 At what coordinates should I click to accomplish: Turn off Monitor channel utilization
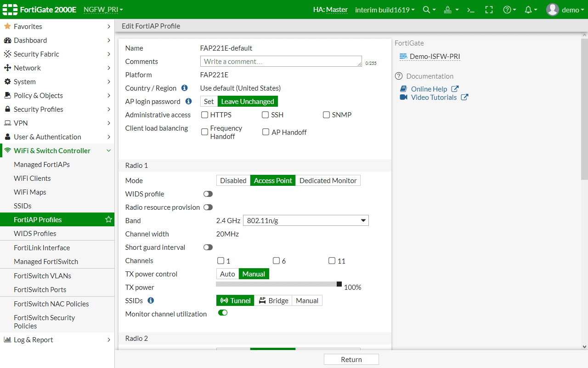[223, 313]
